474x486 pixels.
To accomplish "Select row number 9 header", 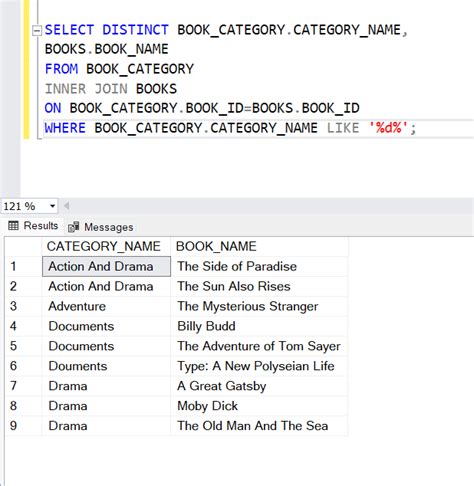I will (24, 426).
